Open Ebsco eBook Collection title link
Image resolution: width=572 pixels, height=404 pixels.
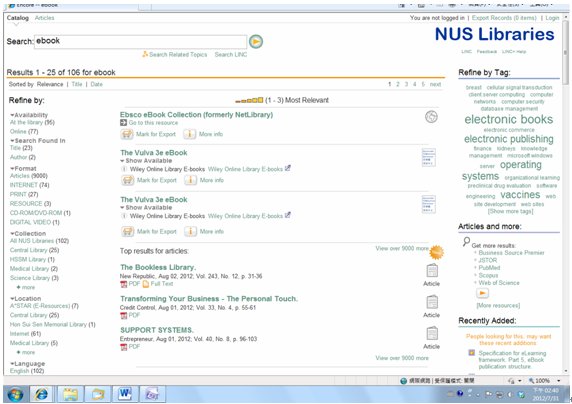pyautogui.click(x=196, y=115)
